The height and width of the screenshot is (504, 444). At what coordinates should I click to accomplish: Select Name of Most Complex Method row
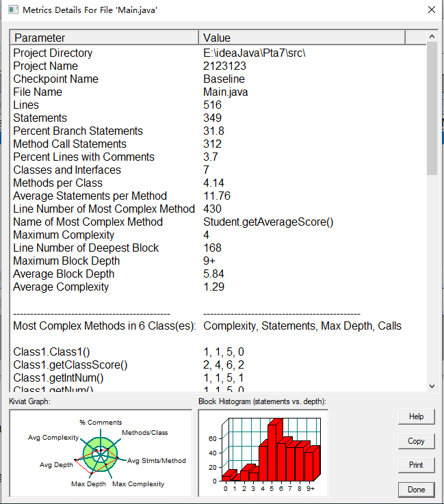(218, 222)
